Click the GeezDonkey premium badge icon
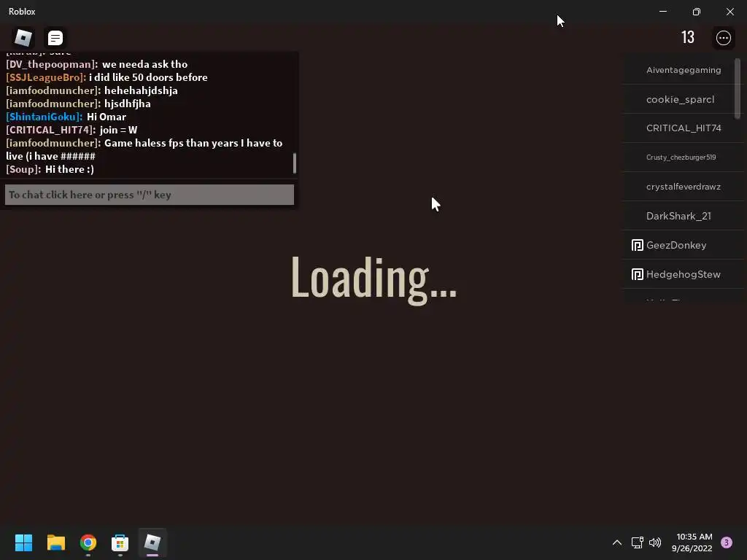Image resolution: width=747 pixels, height=560 pixels. tap(637, 245)
